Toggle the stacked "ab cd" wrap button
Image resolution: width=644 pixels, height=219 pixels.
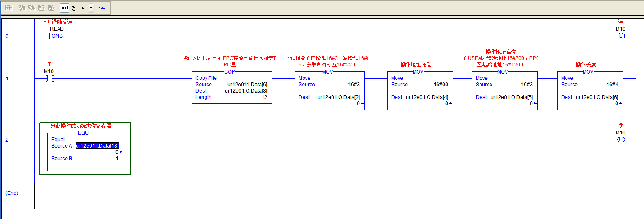(74, 8)
